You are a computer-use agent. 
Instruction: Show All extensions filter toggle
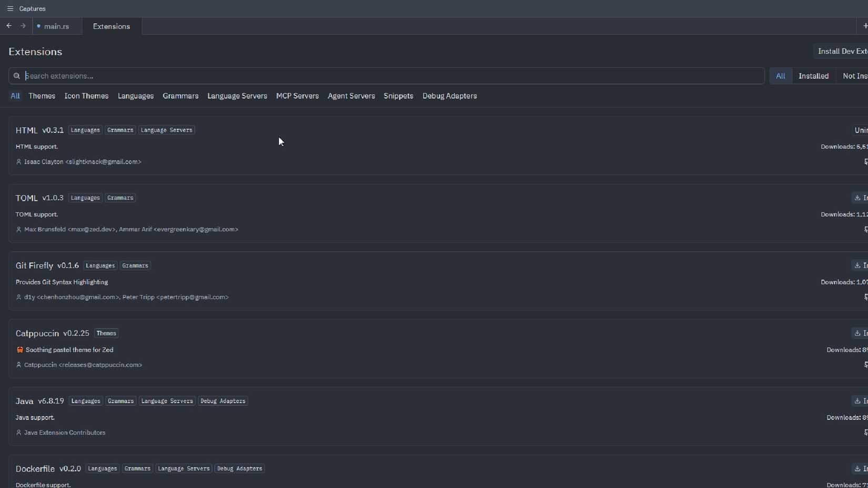point(780,76)
